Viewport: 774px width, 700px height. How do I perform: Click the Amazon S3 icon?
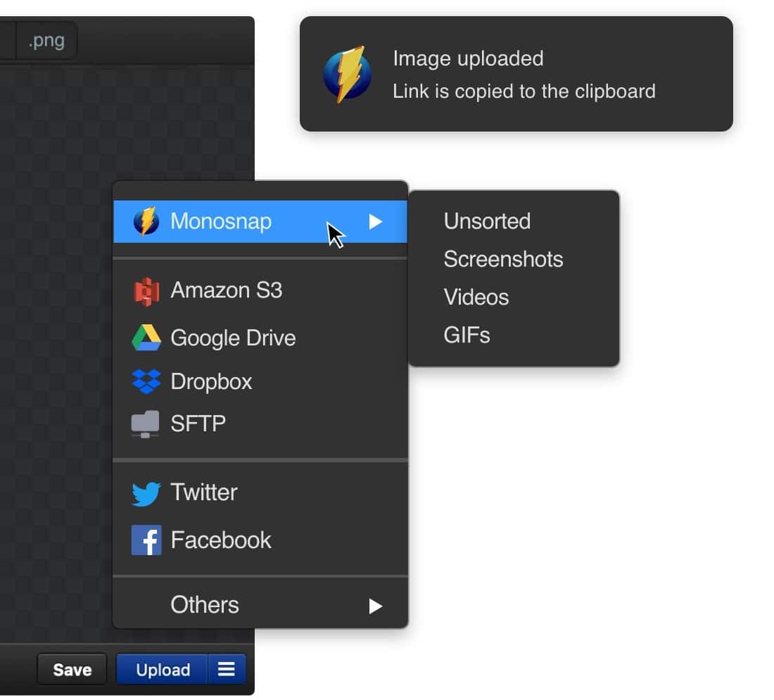(146, 291)
